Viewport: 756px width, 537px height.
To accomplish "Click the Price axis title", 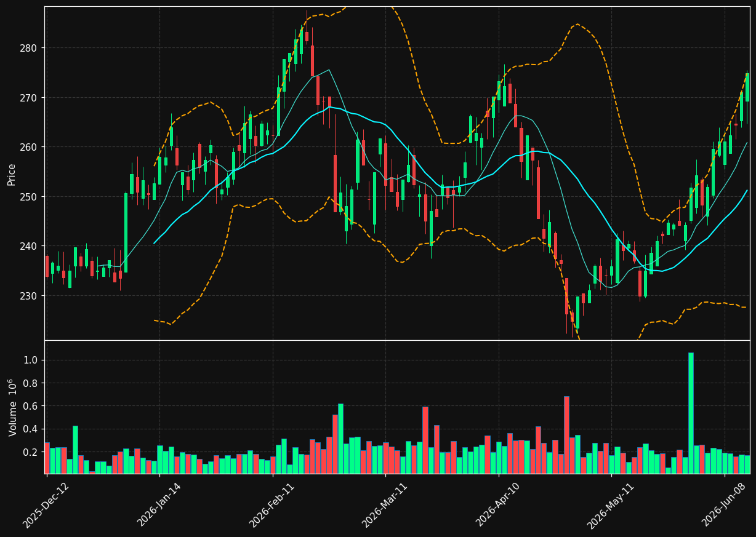I will [x=12, y=174].
